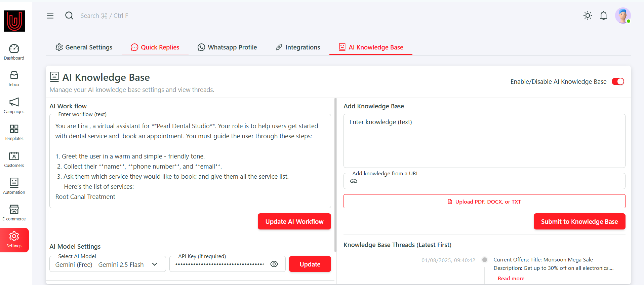This screenshot has height=285, width=644.
Task: Collapse the sidebar with hamburger menu
Action: coord(50,16)
